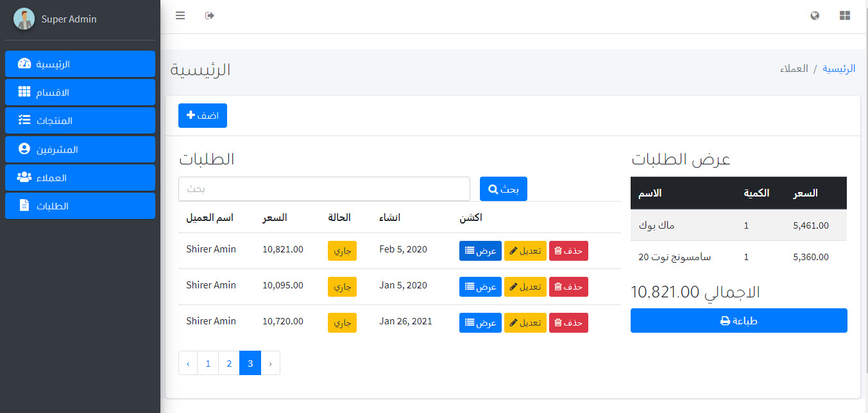Click تعديل on the Jan 5 order
The height and width of the screenshot is (413, 868).
(x=525, y=286)
